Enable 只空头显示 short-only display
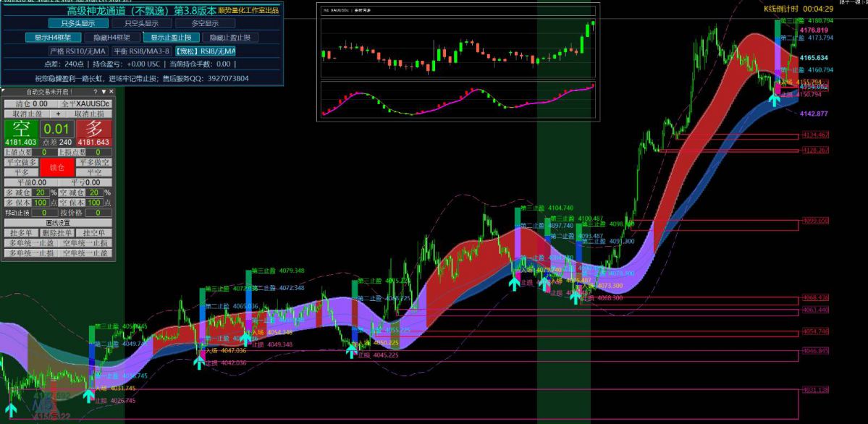The height and width of the screenshot is (424, 868). (141, 23)
